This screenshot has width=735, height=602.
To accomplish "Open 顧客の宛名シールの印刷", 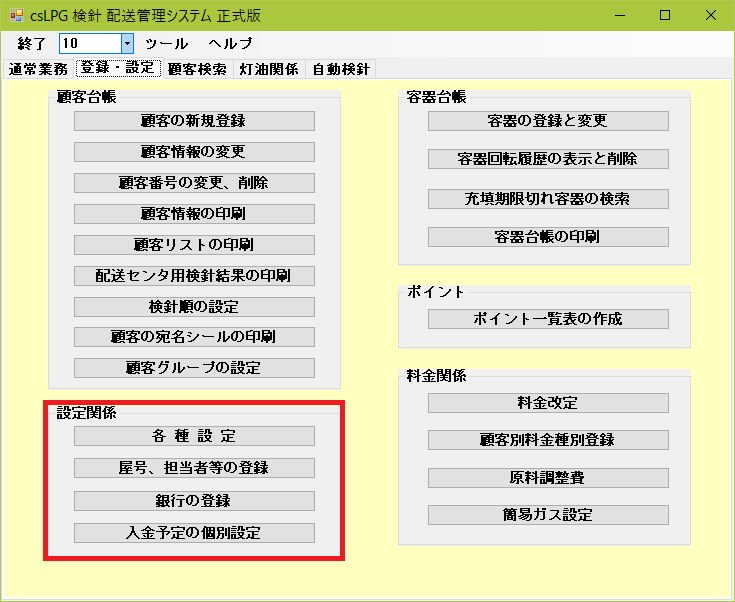I will click(x=194, y=337).
